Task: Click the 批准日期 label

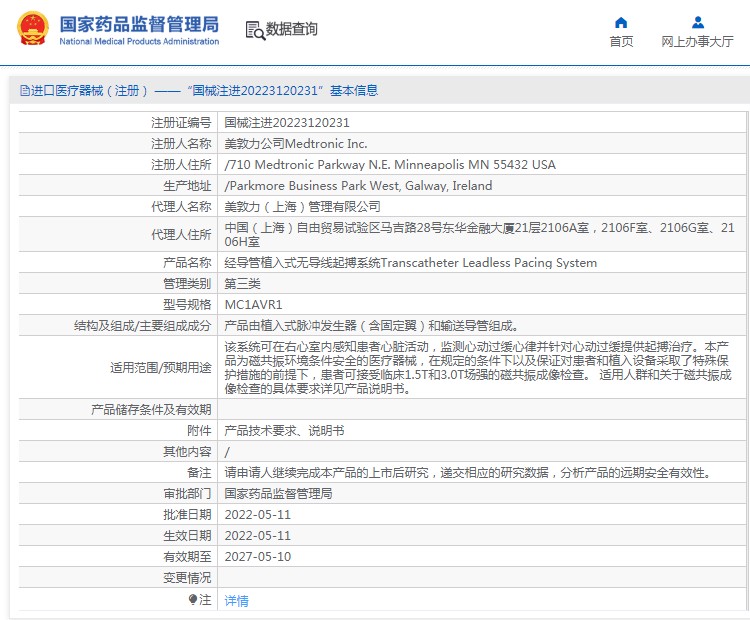Action: [187, 515]
